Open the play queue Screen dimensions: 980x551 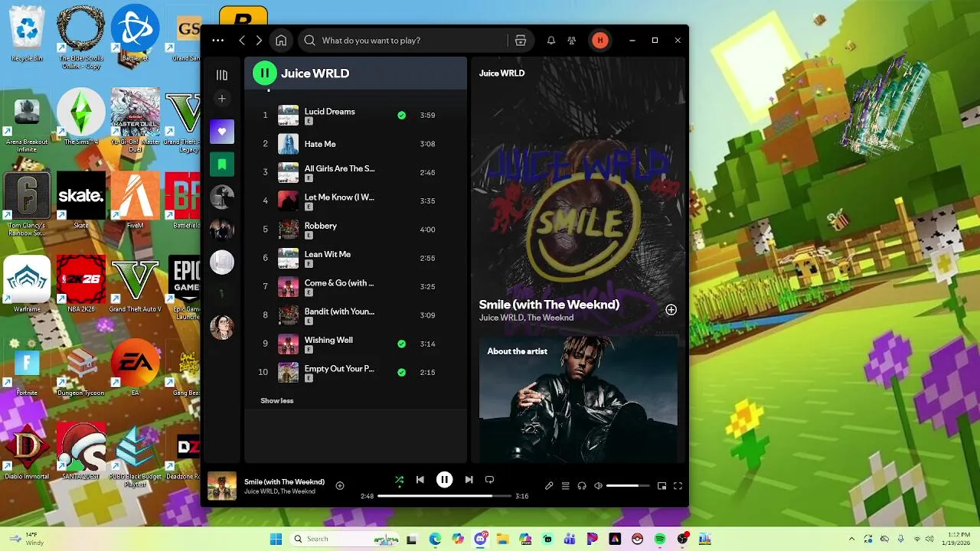[x=566, y=486]
